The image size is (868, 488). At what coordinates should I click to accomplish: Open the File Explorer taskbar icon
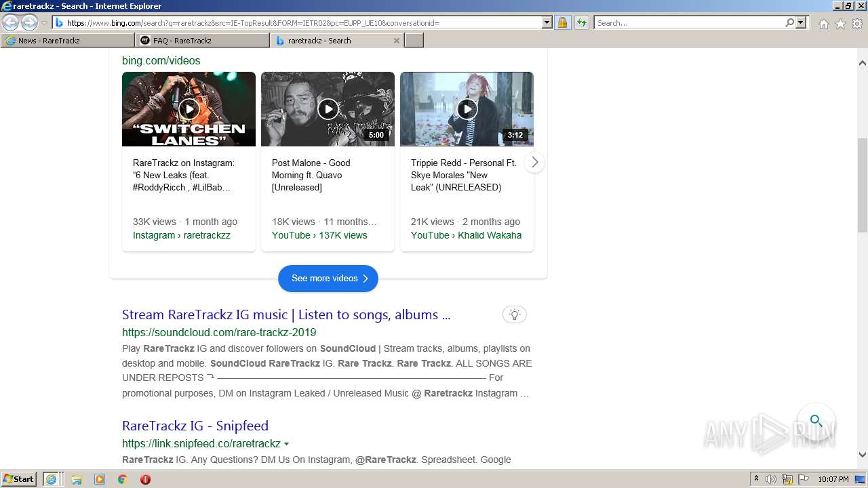click(x=77, y=479)
